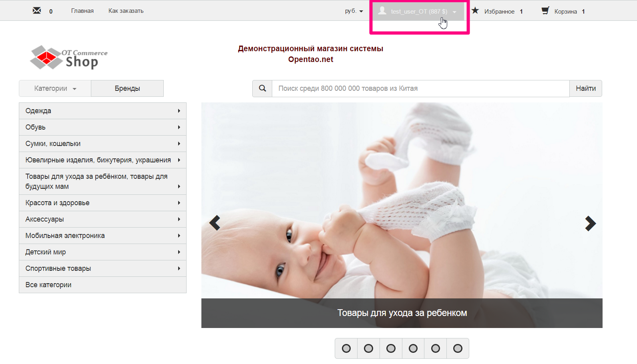The image size is (637, 364).
Task: Open the test_user_OT account dropdown
Action: [x=418, y=11]
